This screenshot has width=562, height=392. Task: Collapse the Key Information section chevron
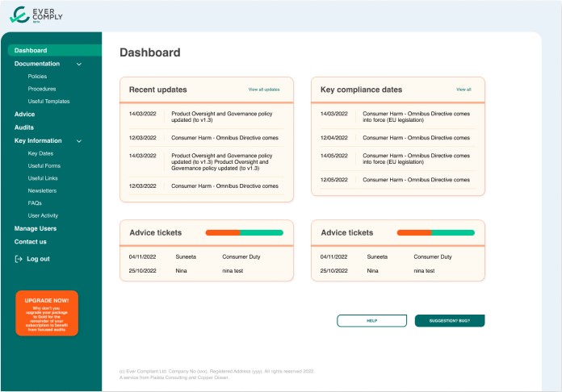coord(78,141)
